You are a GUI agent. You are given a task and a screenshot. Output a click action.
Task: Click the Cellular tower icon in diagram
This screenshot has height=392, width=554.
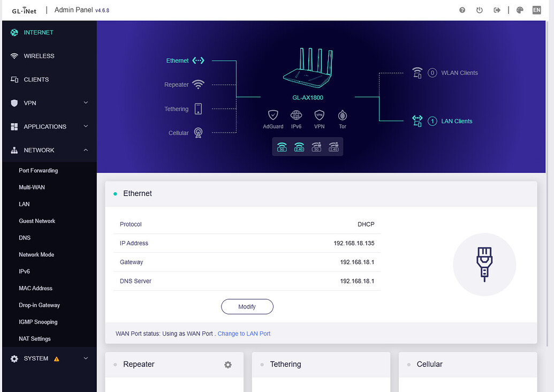click(x=198, y=133)
